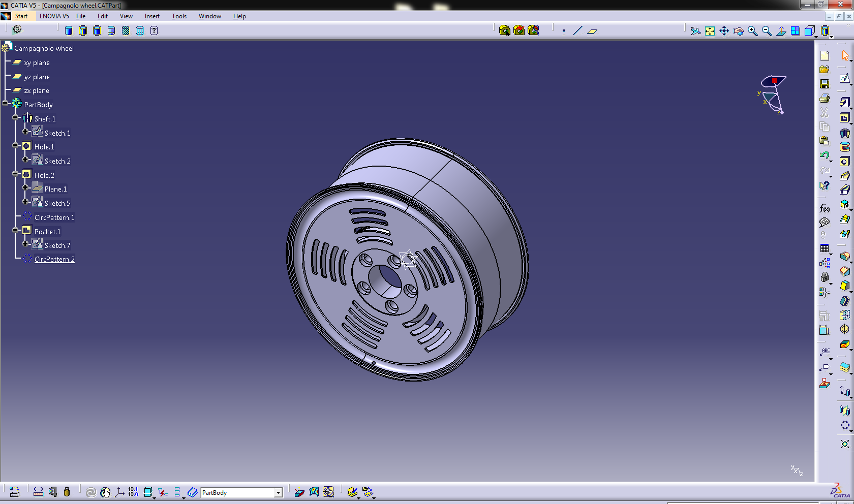Select CircPattern.2 in the specification tree
Viewport: 854px width, 504px height.
54,259
